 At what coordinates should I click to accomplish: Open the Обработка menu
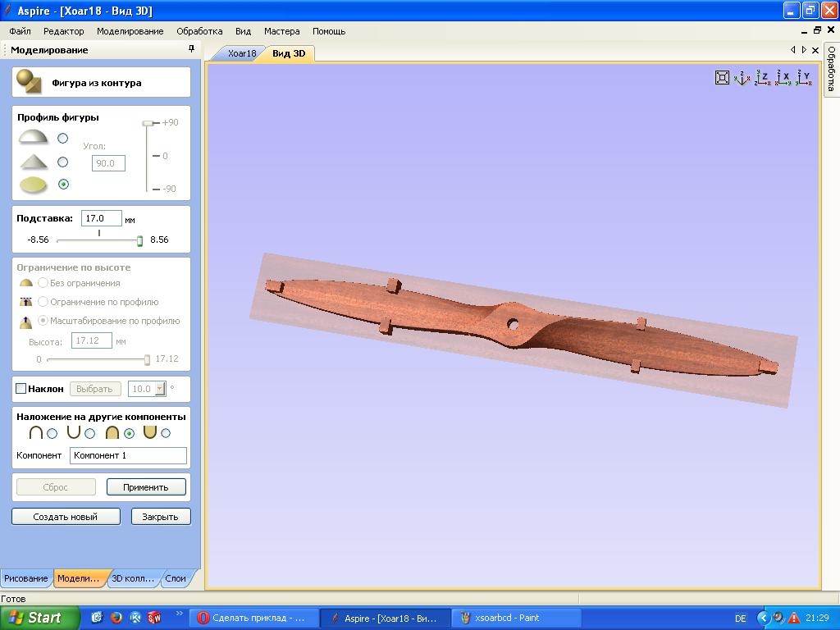point(199,31)
